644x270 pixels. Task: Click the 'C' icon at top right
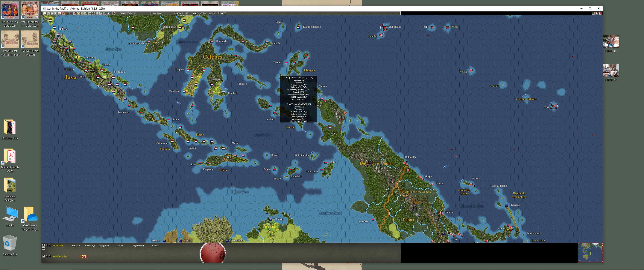pyautogui.click(x=597, y=13)
